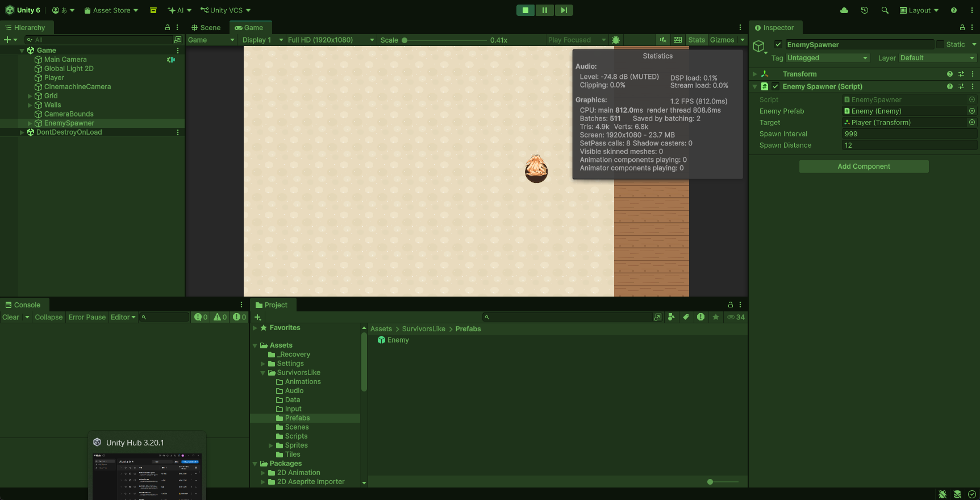980x500 pixels.
Task: Toggle Collapse in the Console
Action: (49, 317)
